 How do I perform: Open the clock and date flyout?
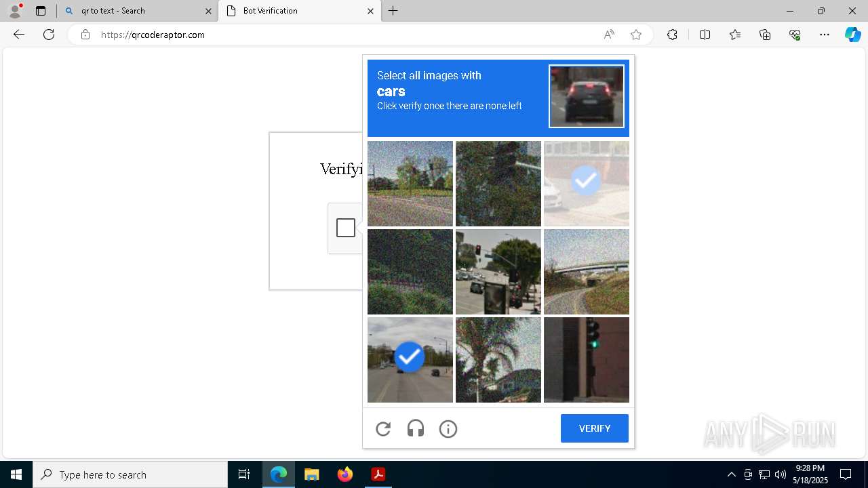point(810,474)
